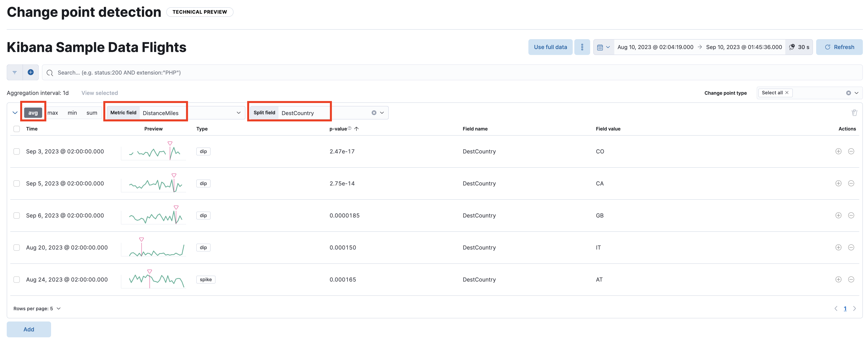Check the Sep 6, 2023 row
Image resolution: width=868 pixels, height=348 pixels.
16,215
